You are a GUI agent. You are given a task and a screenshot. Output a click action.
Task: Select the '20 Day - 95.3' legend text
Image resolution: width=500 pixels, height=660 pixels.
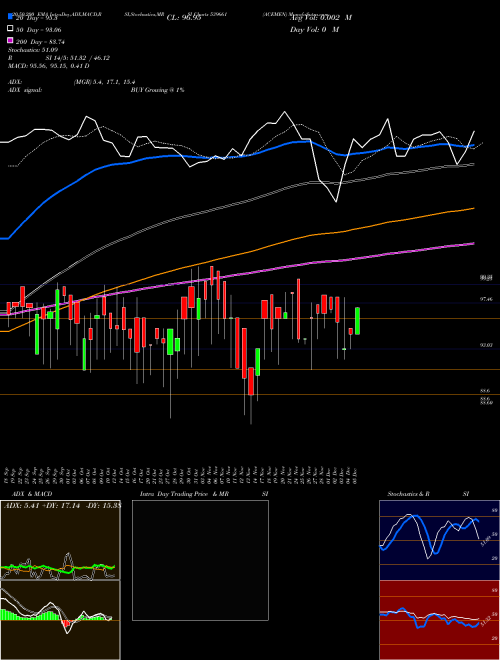click(36, 18)
